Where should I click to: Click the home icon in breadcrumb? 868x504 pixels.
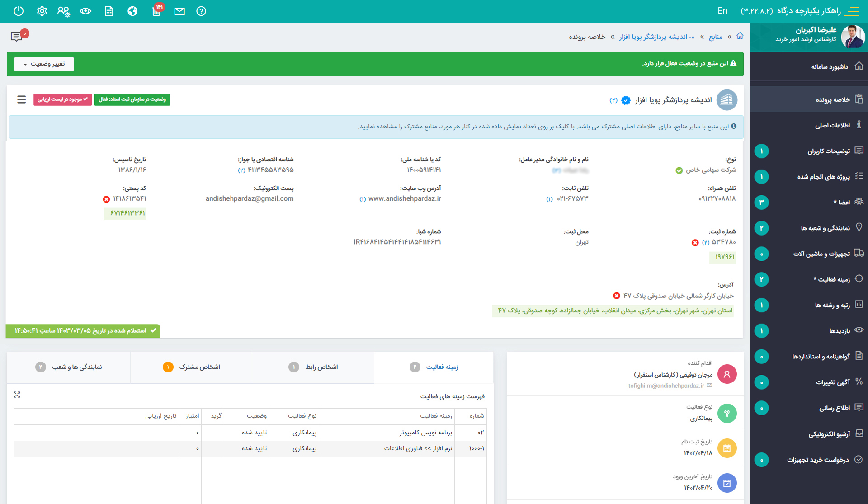click(x=740, y=36)
